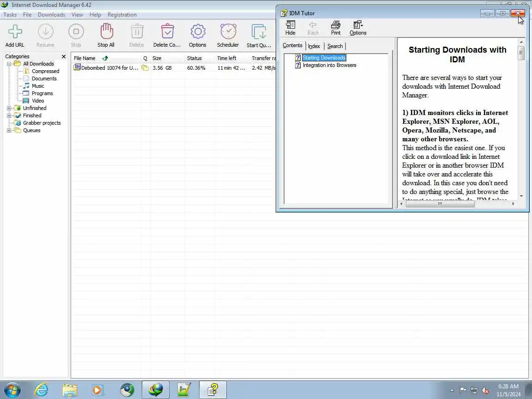Click the vertical scrollbar down arrow in the help pane
The width and height of the screenshot is (532, 399).
[521, 196]
